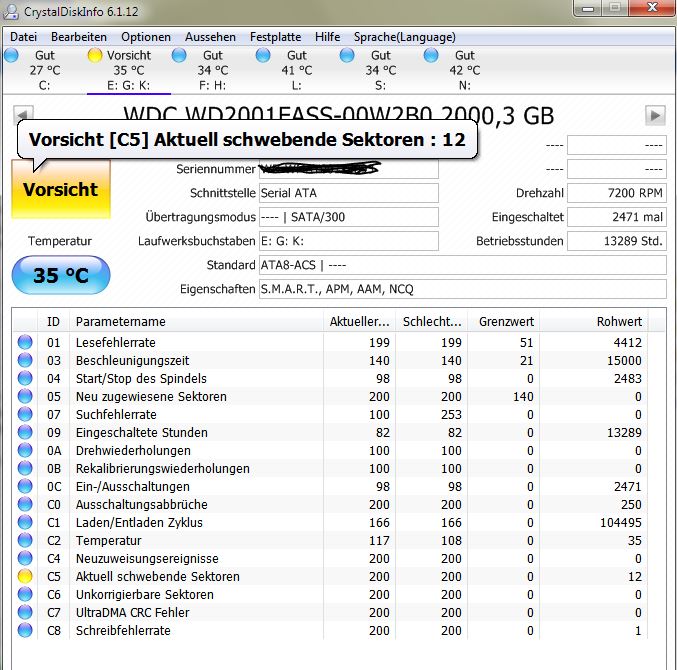Image resolution: width=677 pixels, height=670 pixels.
Task: Close the CrystalDiskInfo window
Action: [652, 8]
